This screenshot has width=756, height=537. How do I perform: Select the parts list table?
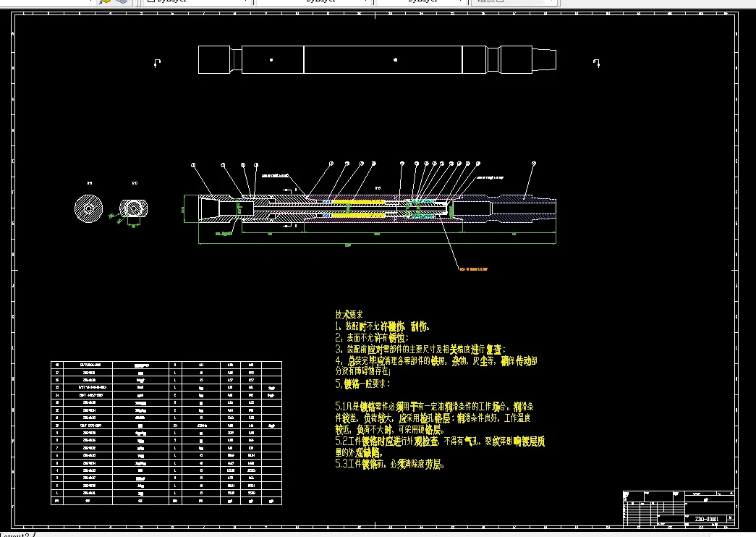pyautogui.click(x=166, y=434)
